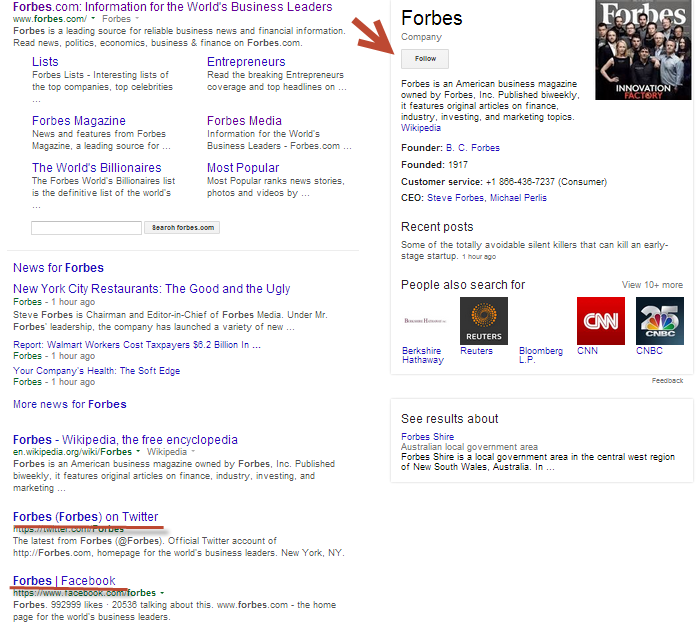This screenshot has width=698, height=632.
Task: Open Michael Perlis link
Action: tap(518, 198)
